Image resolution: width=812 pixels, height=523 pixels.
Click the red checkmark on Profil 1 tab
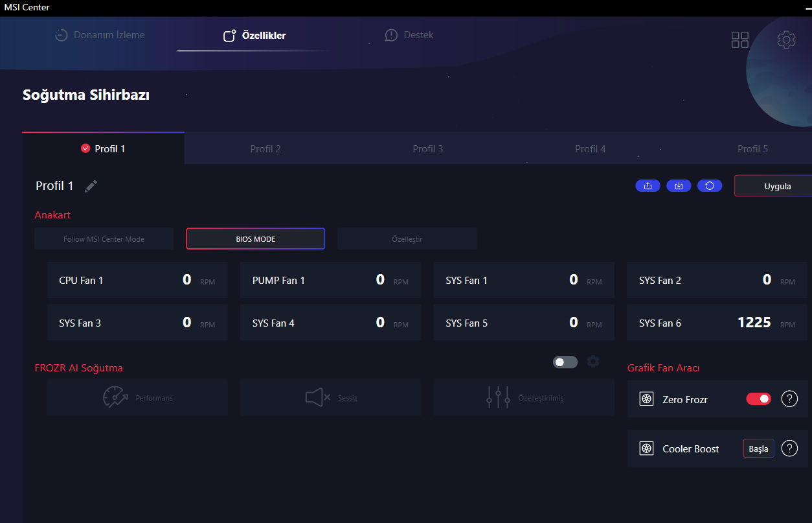point(85,148)
